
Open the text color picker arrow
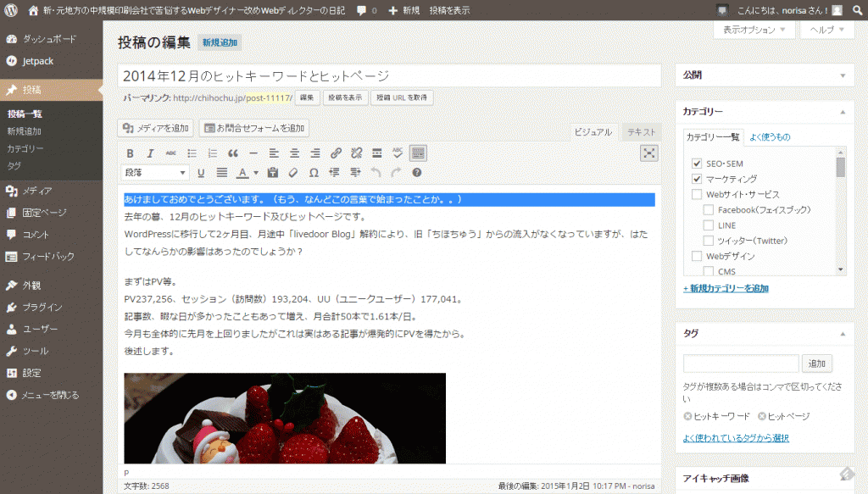click(x=254, y=172)
